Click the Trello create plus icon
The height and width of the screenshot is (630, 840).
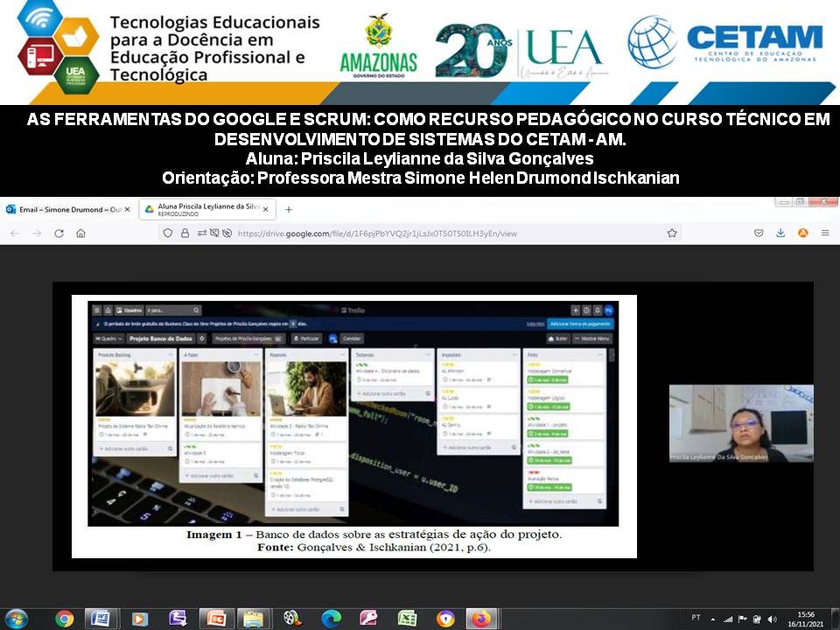point(576,310)
